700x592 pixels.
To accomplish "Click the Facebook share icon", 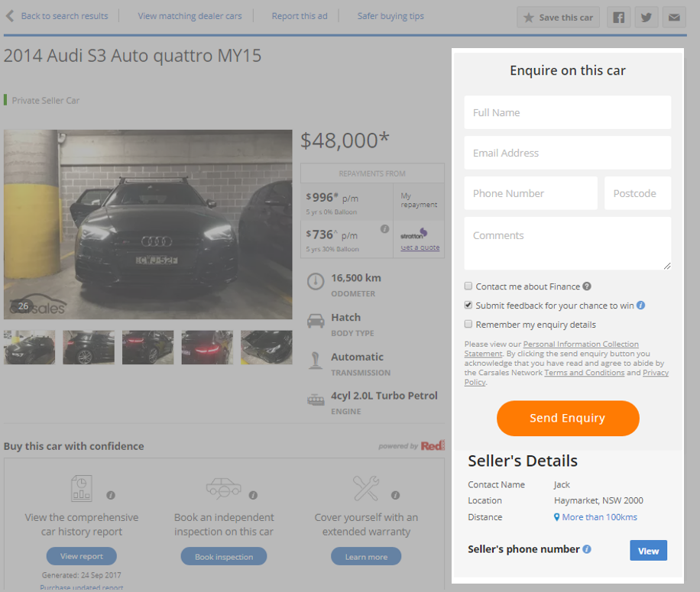I will coord(618,18).
